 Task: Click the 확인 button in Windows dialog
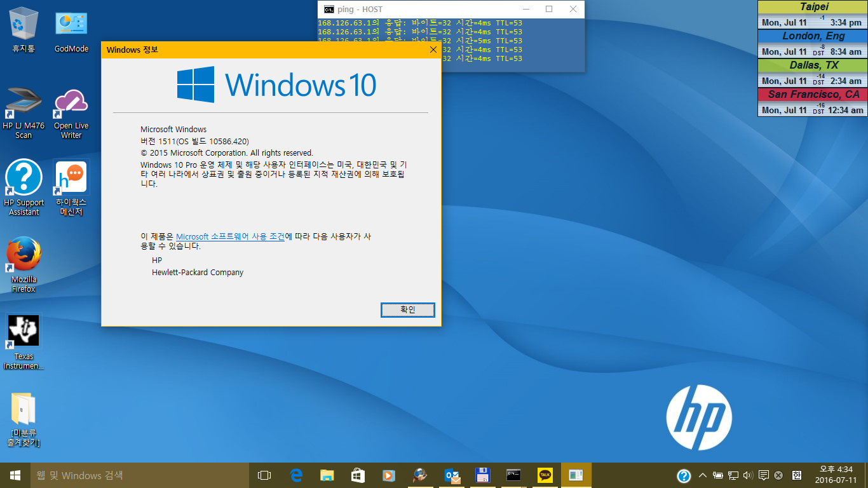tap(407, 309)
